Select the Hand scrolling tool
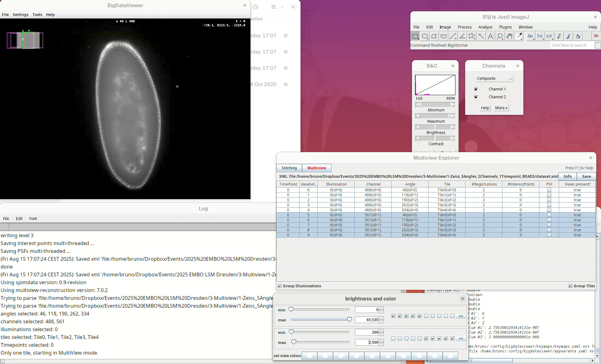 (x=509, y=36)
